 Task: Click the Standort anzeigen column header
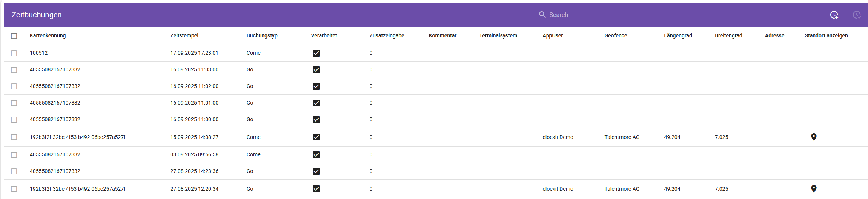coord(826,35)
